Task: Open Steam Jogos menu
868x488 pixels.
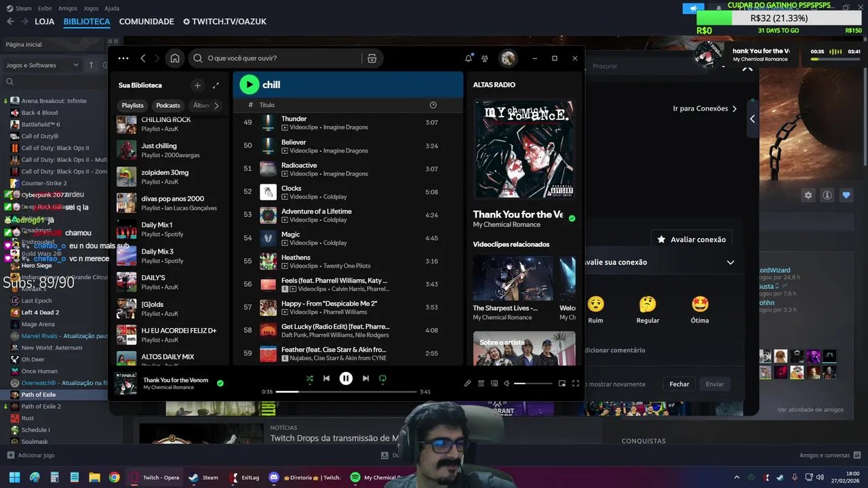Action: pyautogui.click(x=91, y=8)
